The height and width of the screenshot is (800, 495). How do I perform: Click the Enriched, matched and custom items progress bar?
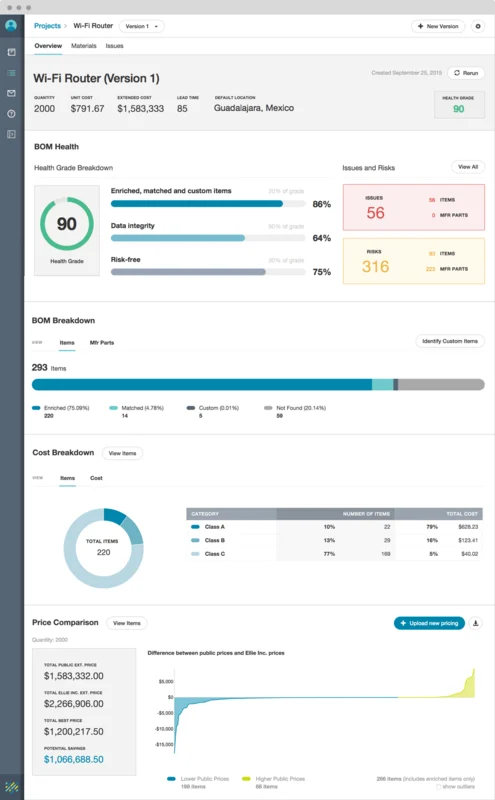[x=208, y=204]
